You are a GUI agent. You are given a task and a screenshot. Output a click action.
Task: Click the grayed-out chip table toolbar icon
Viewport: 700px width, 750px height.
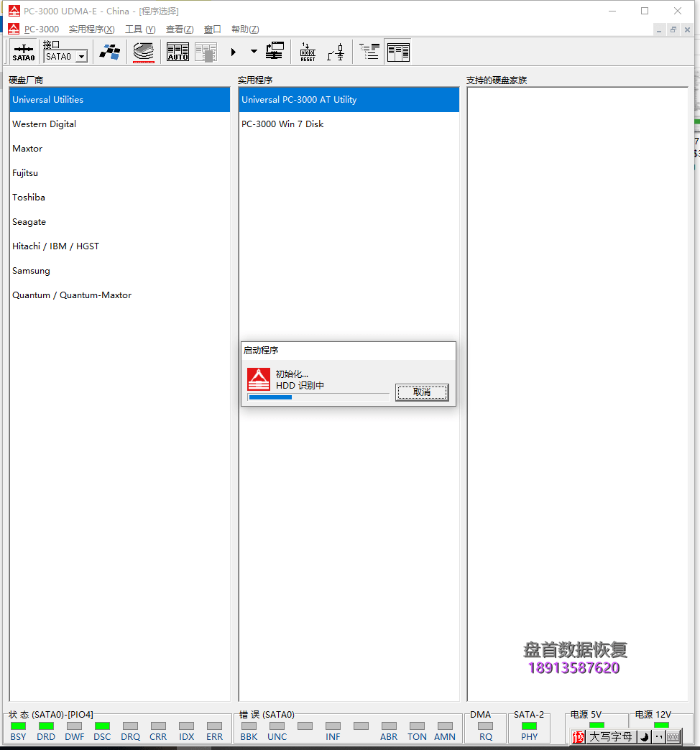(x=206, y=52)
